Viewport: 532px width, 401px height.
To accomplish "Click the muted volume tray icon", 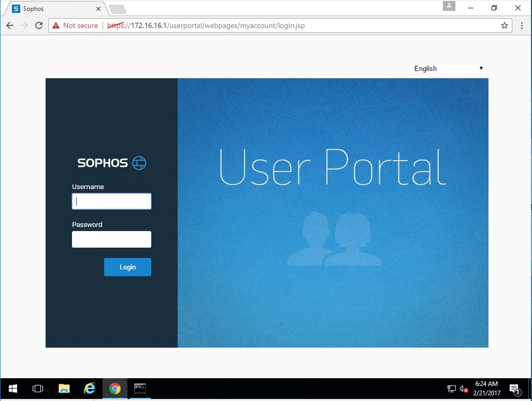I will [464, 389].
